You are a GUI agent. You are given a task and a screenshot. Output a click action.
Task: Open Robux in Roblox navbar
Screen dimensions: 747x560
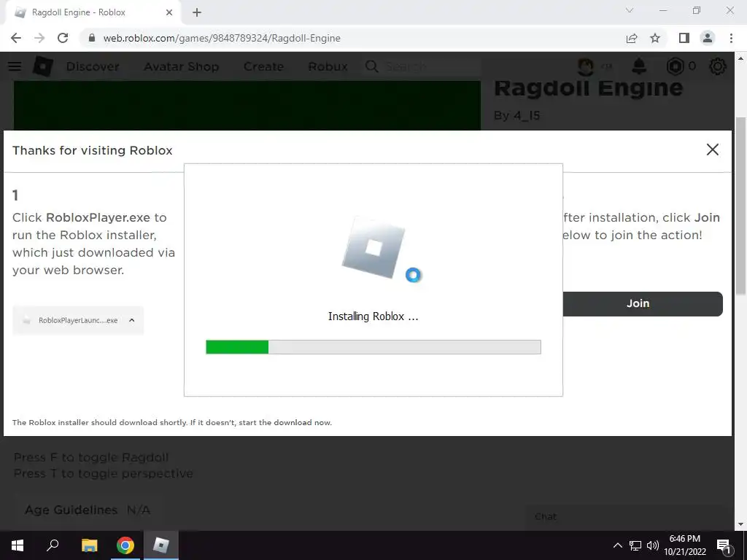coord(328,66)
